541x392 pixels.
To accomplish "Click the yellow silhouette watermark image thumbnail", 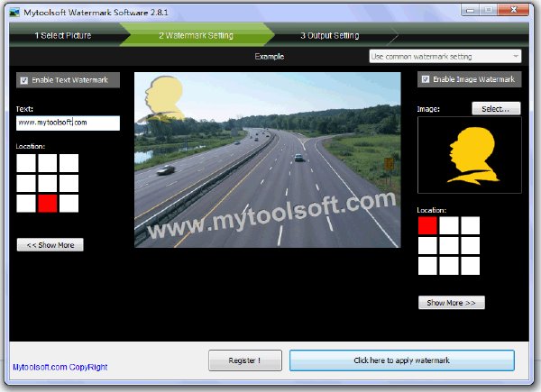I will pos(470,155).
